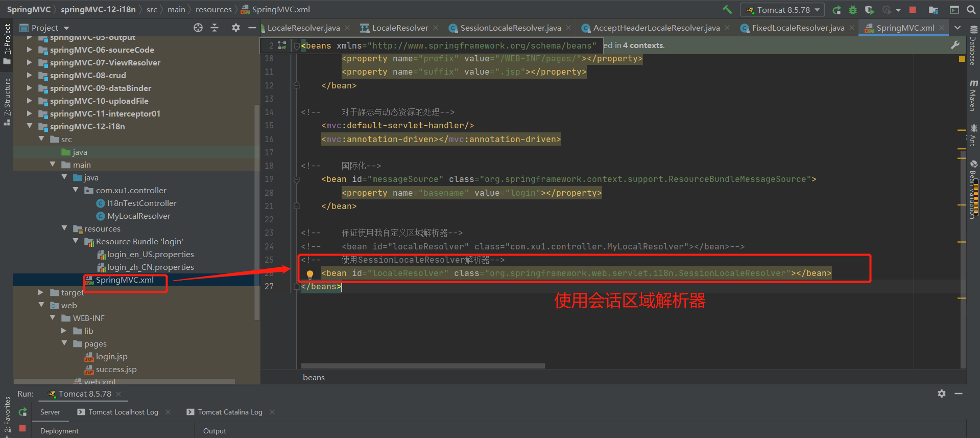The height and width of the screenshot is (438, 980).
Task: Open the Structure tool window
Action: (7, 101)
